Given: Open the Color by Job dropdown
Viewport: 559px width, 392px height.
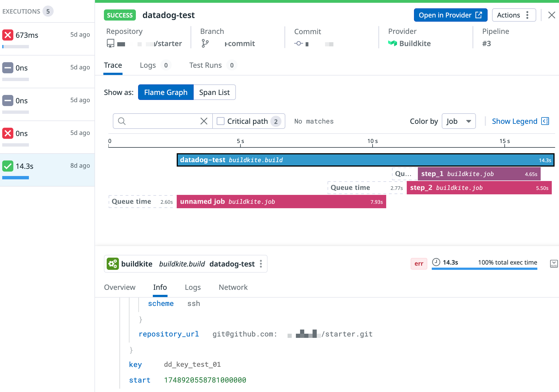Looking at the screenshot, I should coord(458,121).
